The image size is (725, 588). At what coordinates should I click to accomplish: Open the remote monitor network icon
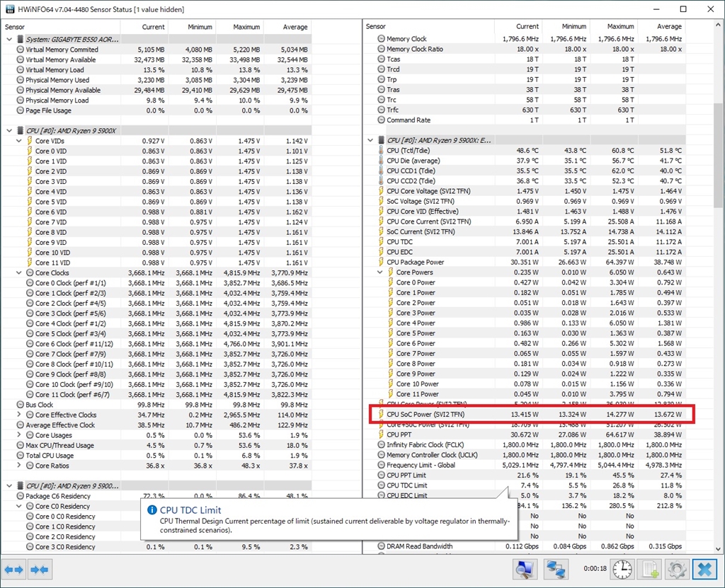[x=555, y=570]
